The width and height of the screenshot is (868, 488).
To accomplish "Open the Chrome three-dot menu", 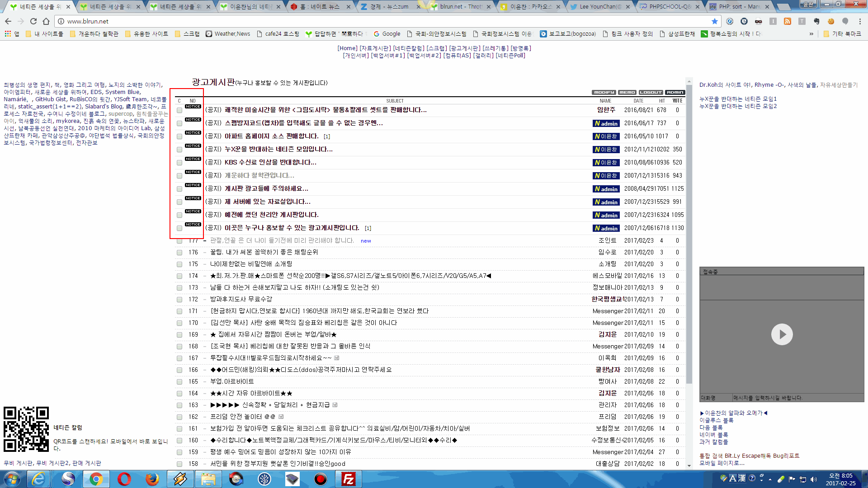I will click(860, 21).
